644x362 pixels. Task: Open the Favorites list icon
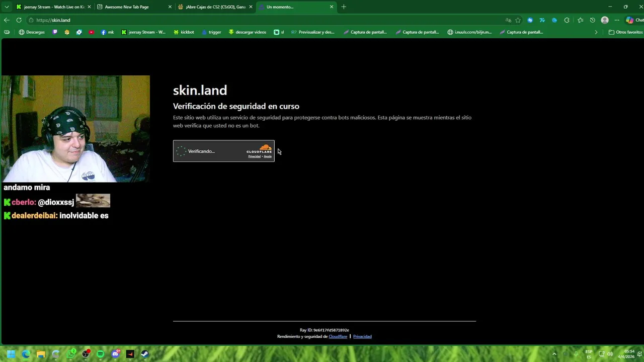coord(580,20)
